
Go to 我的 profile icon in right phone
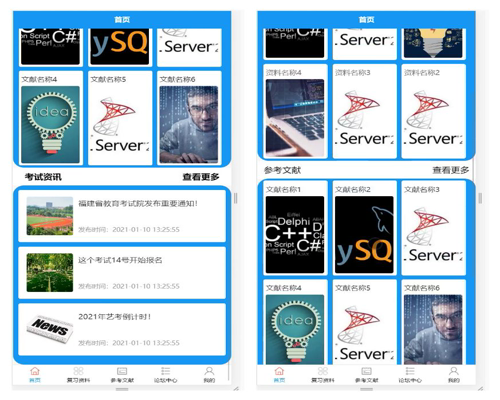pyautogui.click(x=454, y=371)
